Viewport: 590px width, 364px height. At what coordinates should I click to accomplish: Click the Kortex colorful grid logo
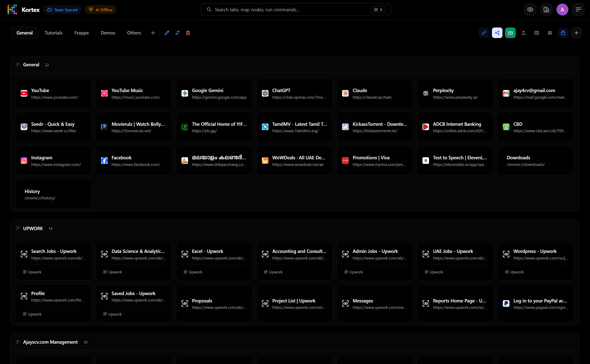(x=12, y=10)
